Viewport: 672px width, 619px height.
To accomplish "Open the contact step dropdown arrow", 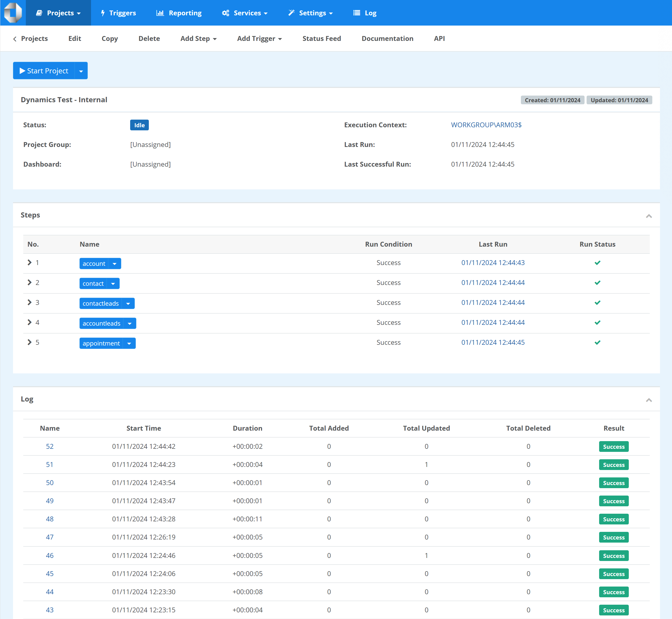I will pyautogui.click(x=113, y=283).
